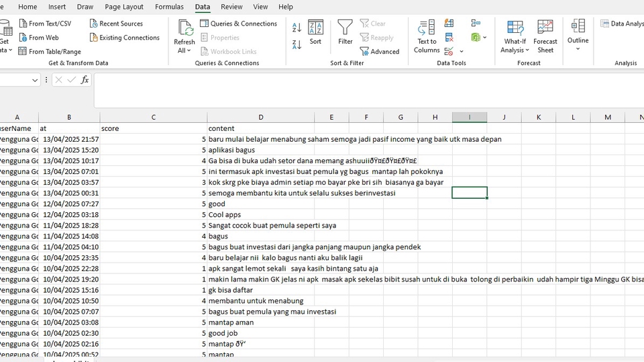Select date cell '10/04/2025 19:20'

pos(69,279)
